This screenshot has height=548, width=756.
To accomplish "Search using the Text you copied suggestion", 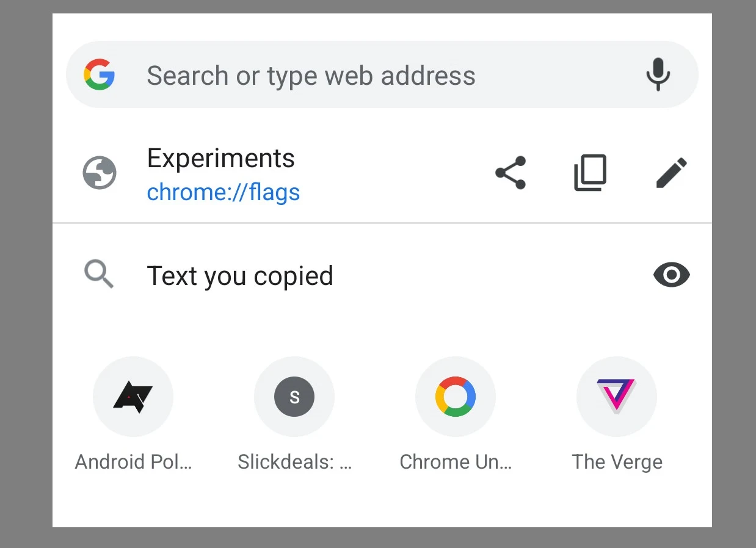I will tap(240, 276).
